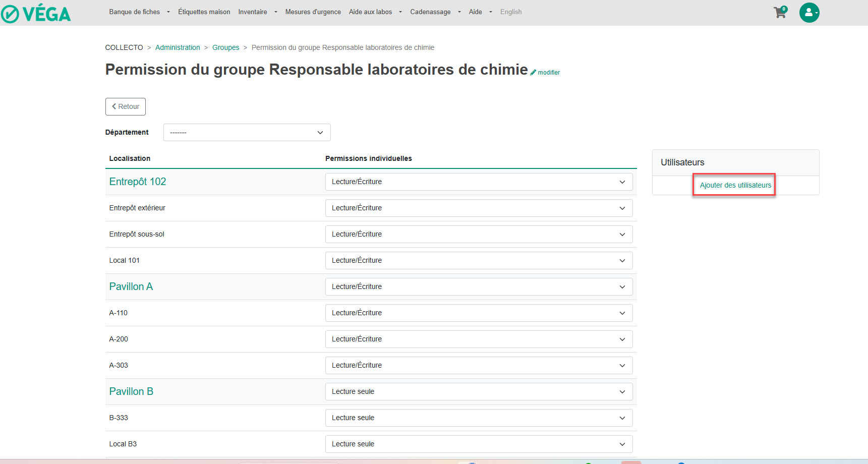The image size is (868, 464).
Task: Open the user profile avatar menu
Action: click(x=809, y=13)
